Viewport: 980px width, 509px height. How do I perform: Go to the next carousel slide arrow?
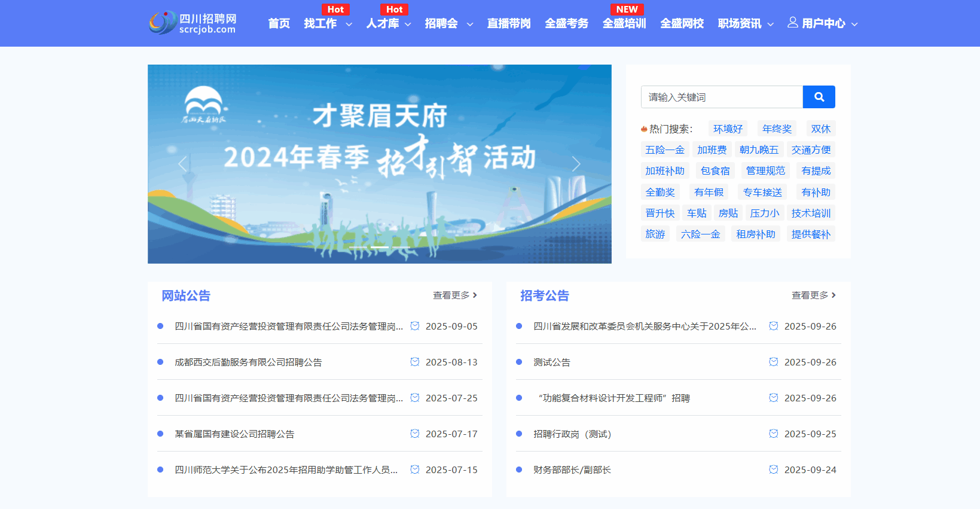pyautogui.click(x=576, y=164)
